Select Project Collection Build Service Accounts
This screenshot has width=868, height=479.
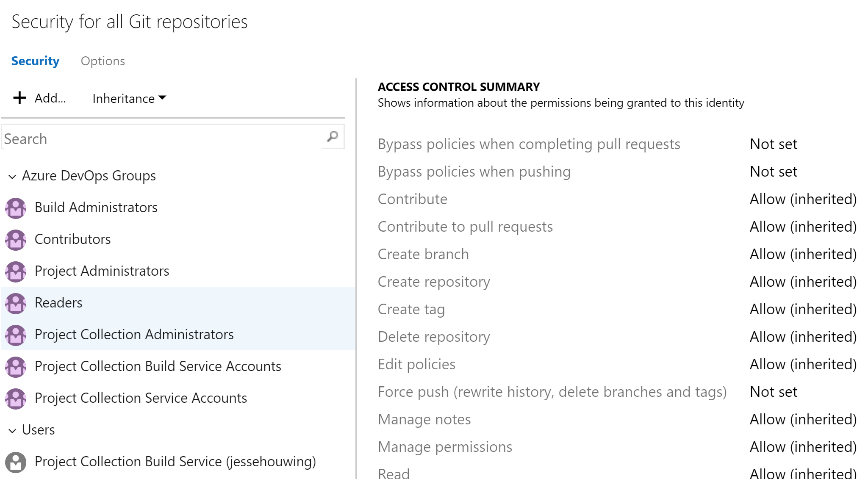[x=158, y=366]
